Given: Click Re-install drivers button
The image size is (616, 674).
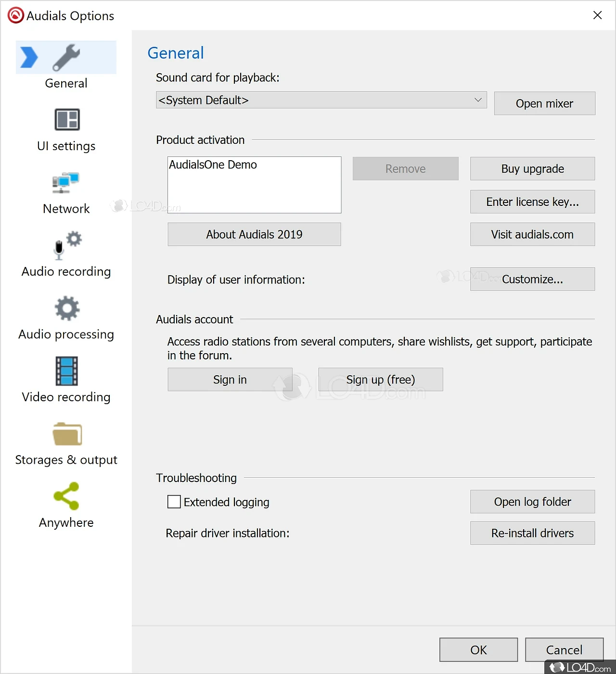Looking at the screenshot, I should 533,533.
